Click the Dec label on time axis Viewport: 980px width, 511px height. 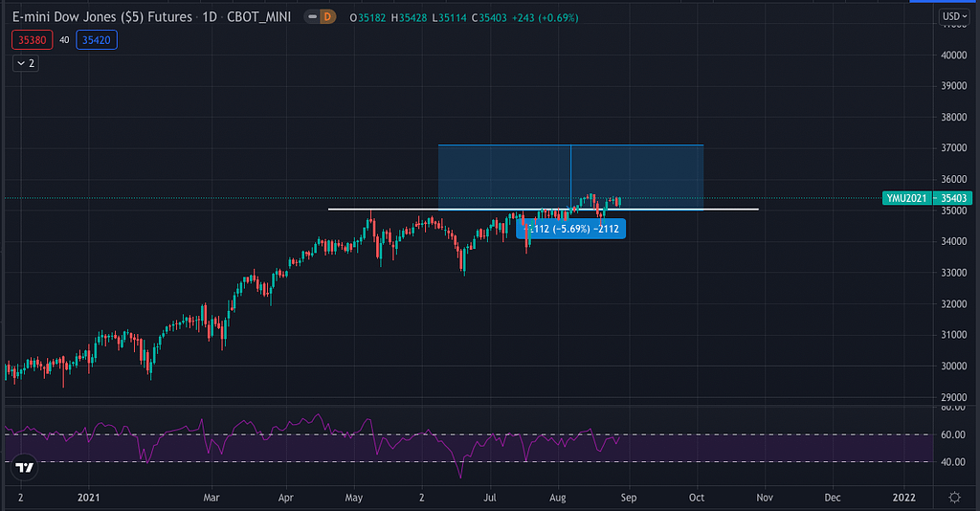[833, 498]
